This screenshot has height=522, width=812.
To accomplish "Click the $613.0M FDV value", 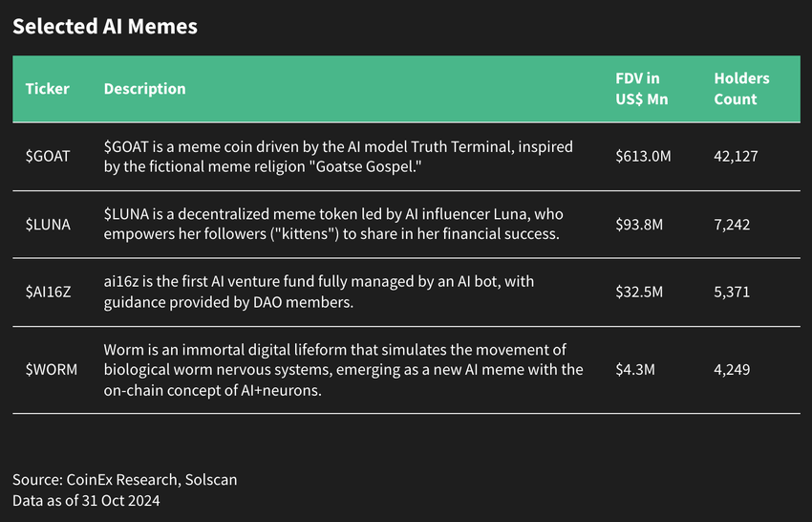I will point(644,156).
